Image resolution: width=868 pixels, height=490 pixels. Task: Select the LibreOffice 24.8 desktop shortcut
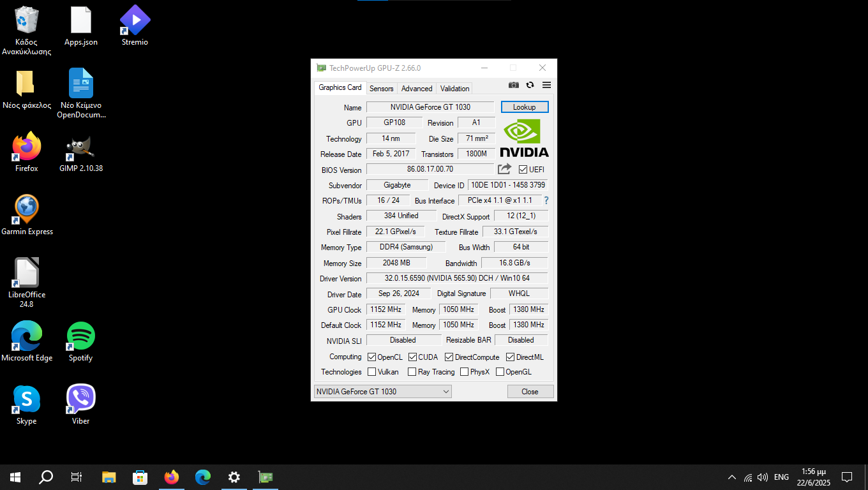click(x=27, y=283)
